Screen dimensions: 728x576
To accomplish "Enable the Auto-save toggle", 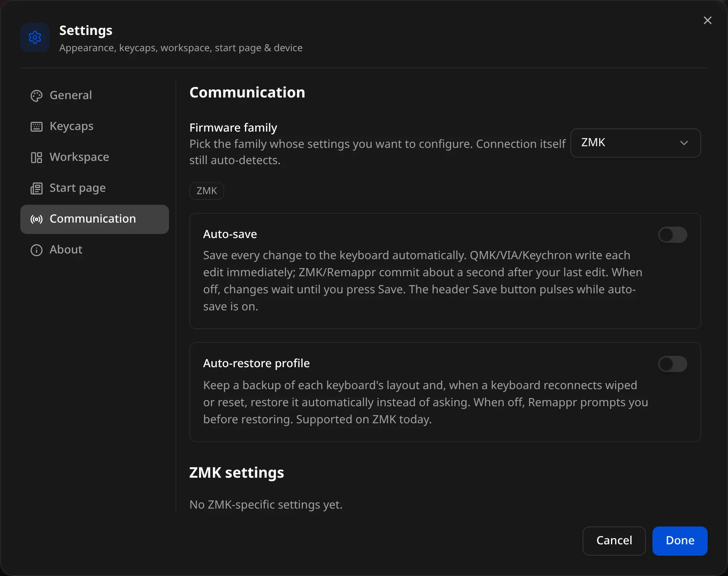I will pyautogui.click(x=672, y=235).
